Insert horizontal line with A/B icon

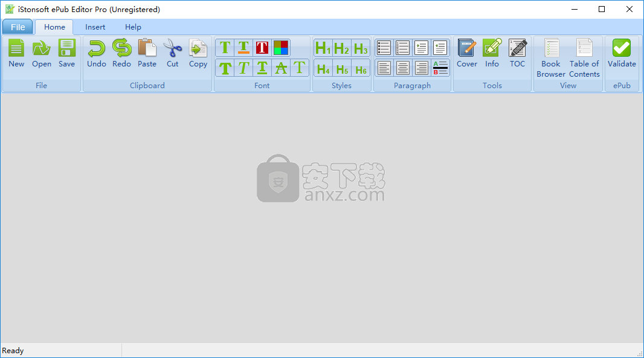click(x=440, y=68)
